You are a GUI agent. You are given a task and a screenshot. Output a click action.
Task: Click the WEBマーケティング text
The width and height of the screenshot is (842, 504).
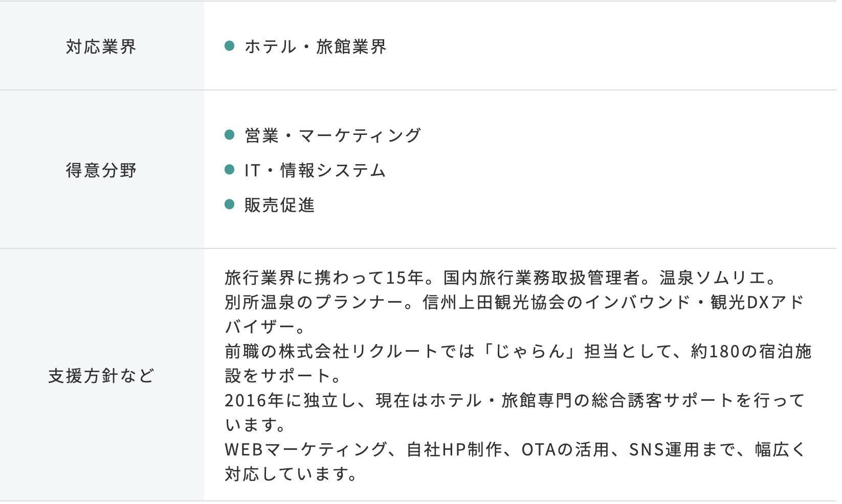[x=305, y=449]
